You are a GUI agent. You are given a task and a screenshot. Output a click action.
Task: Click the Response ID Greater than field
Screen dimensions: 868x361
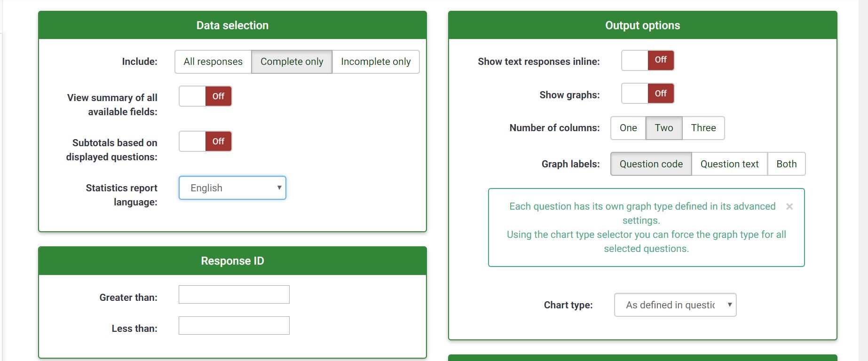[234, 295]
